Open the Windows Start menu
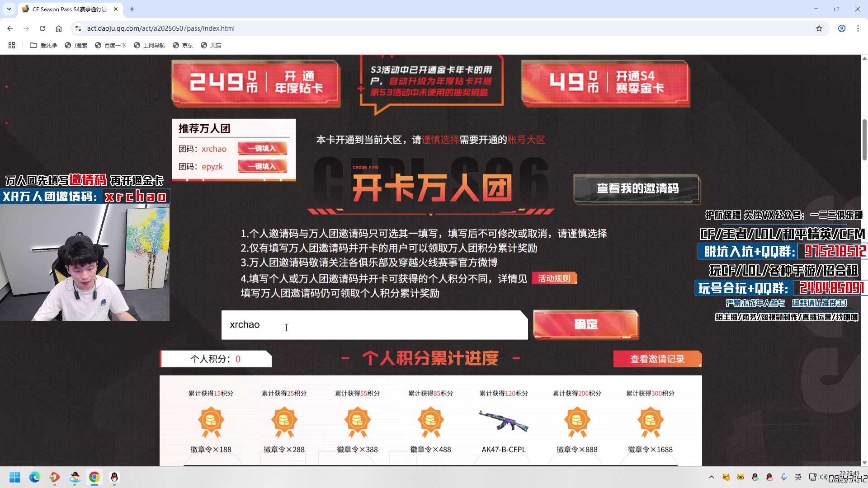Image resolution: width=868 pixels, height=488 pixels. [x=15, y=477]
